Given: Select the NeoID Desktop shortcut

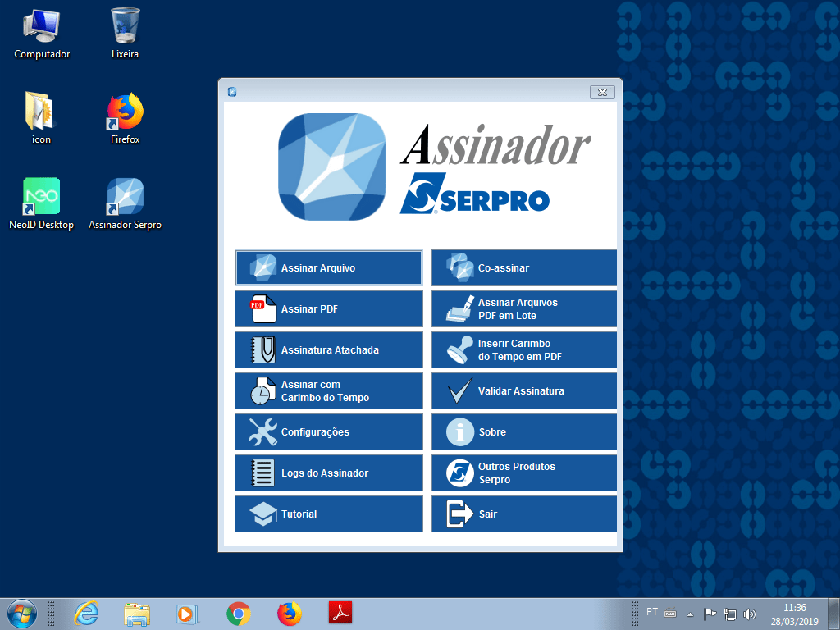Looking at the screenshot, I should point(41,203).
